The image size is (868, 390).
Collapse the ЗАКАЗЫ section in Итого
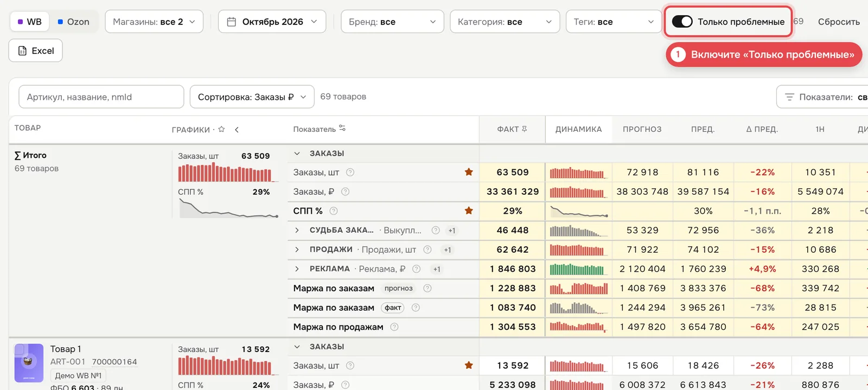[x=297, y=154]
